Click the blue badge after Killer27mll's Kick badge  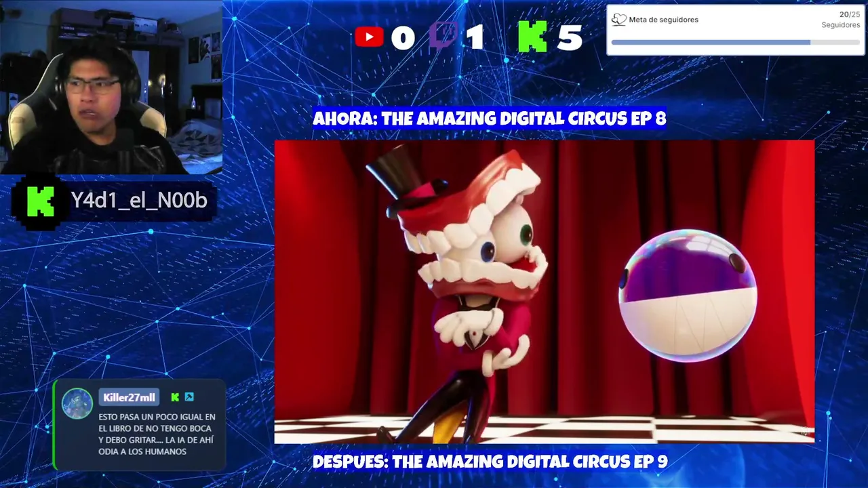(x=189, y=397)
